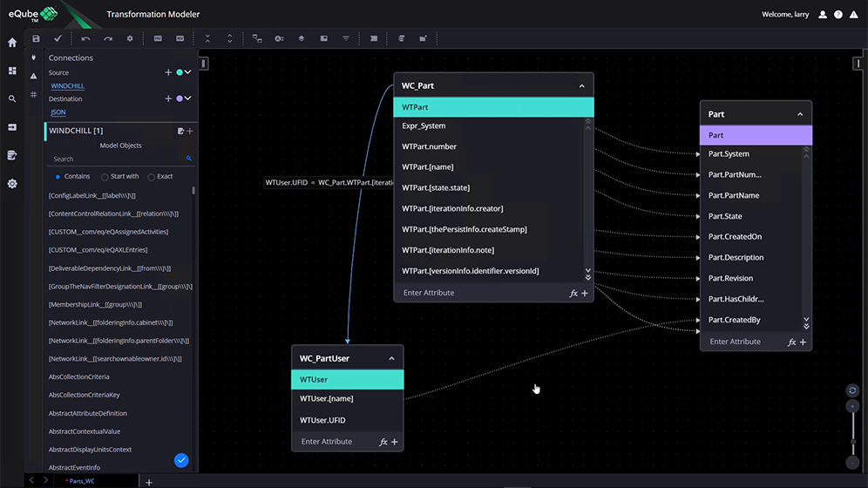Open the search magnifier in left sidebar
The image size is (868, 488).
[x=12, y=99]
